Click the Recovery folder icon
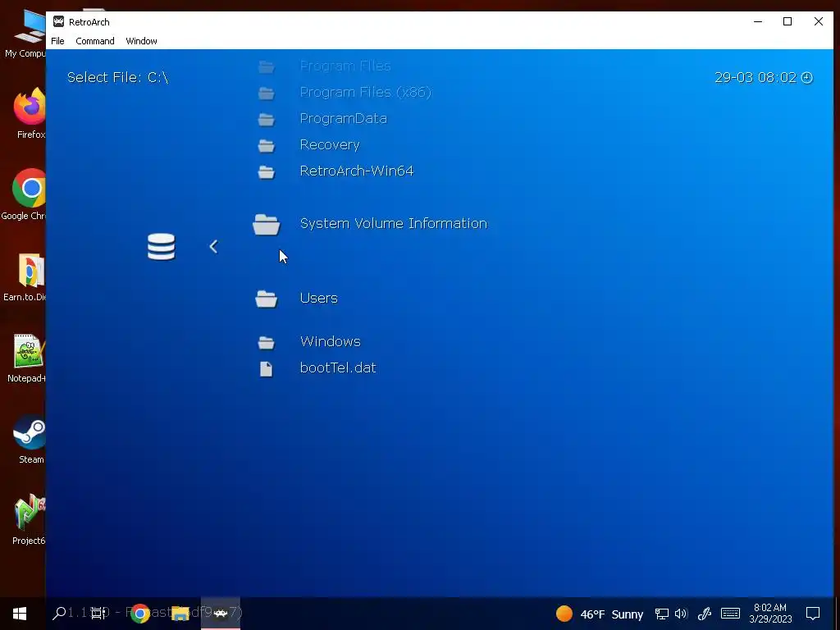Image resolution: width=840 pixels, height=630 pixels. click(267, 145)
